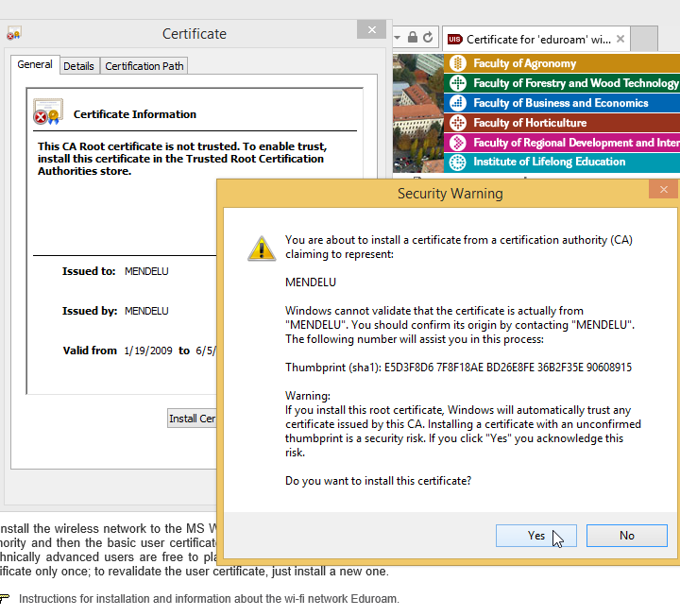Click 'MENDELU' next to Issued to

tap(146, 271)
